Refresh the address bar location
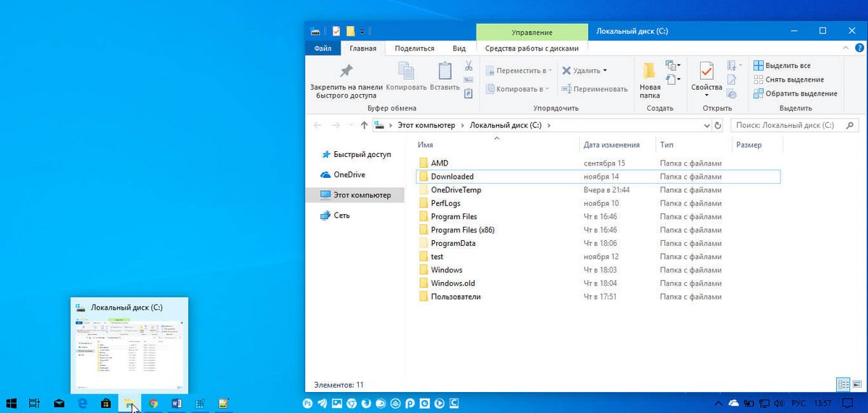 click(718, 125)
